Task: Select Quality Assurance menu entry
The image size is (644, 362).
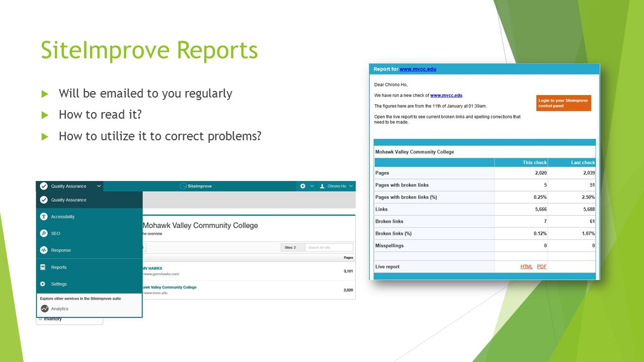Action: click(90, 200)
